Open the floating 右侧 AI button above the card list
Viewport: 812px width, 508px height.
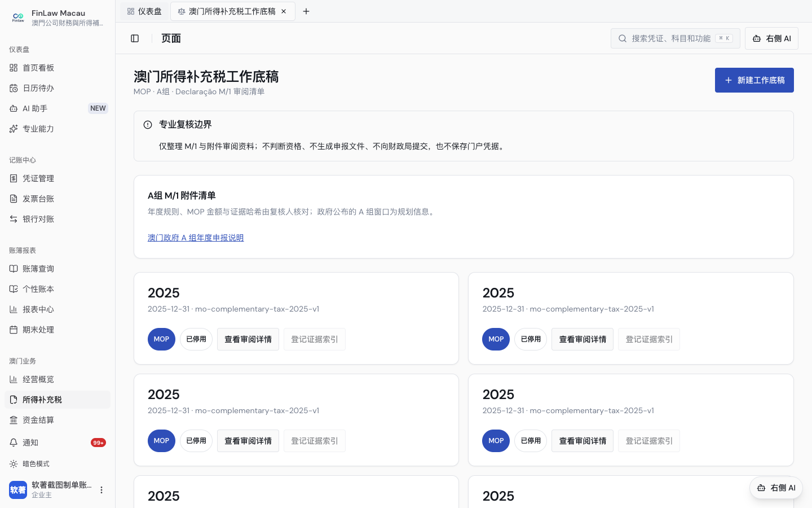(776, 488)
